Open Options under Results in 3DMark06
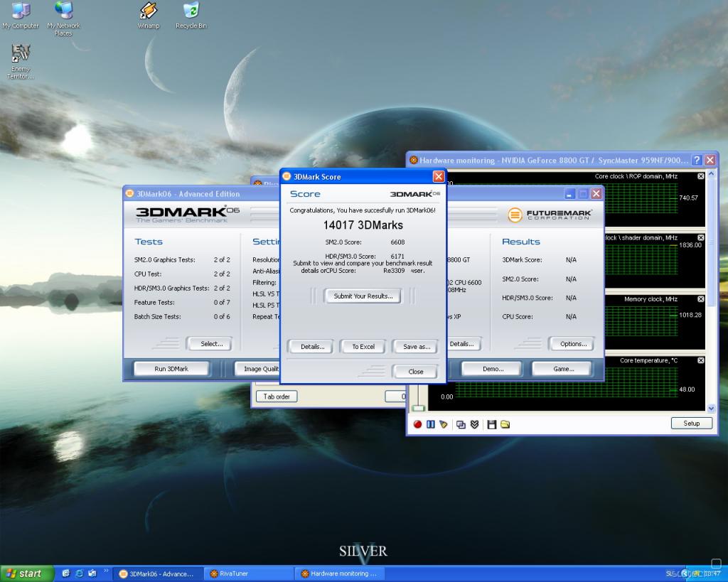 coord(573,344)
